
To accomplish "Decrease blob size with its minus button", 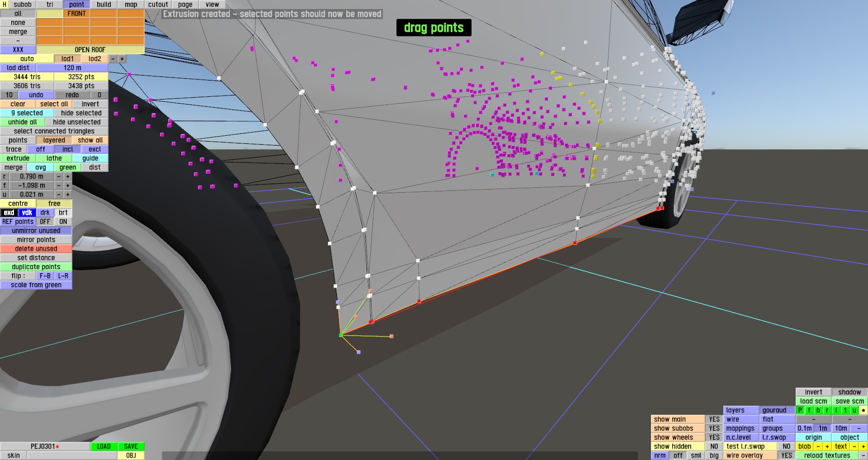I will tap(818, 446).
